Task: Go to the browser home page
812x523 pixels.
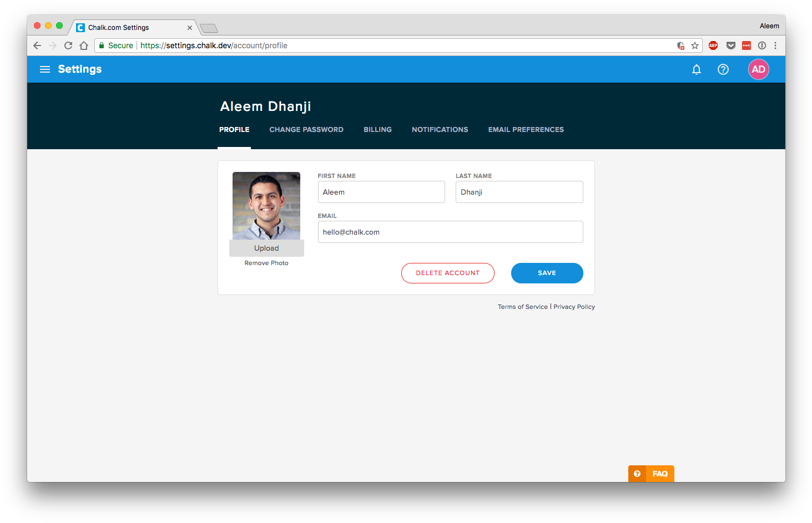Action: coord(84,45)
